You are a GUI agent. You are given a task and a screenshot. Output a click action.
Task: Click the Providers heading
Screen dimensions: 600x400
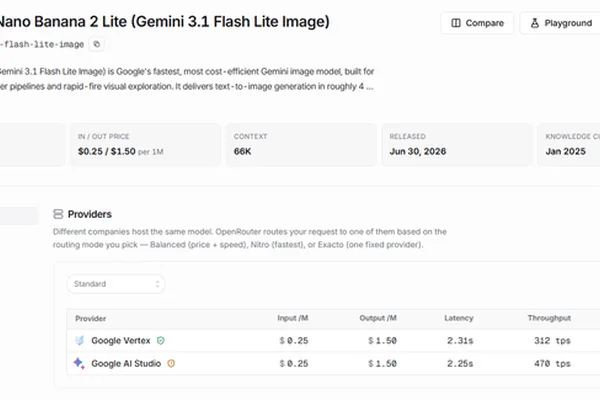pyautogui.click(x=90, y=214)
